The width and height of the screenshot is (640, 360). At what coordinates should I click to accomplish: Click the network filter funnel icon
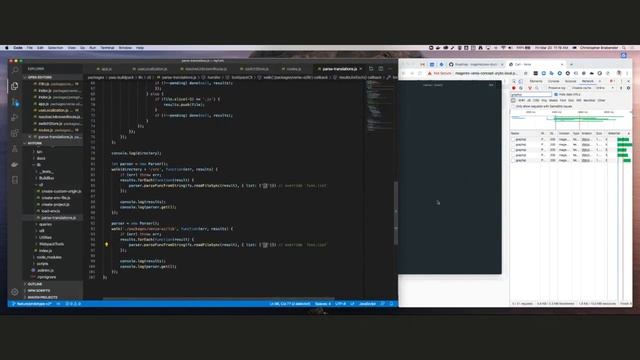pos(530,88)
